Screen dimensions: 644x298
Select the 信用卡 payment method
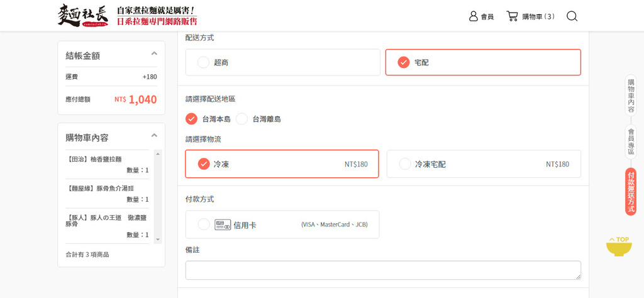pos(204,224)
